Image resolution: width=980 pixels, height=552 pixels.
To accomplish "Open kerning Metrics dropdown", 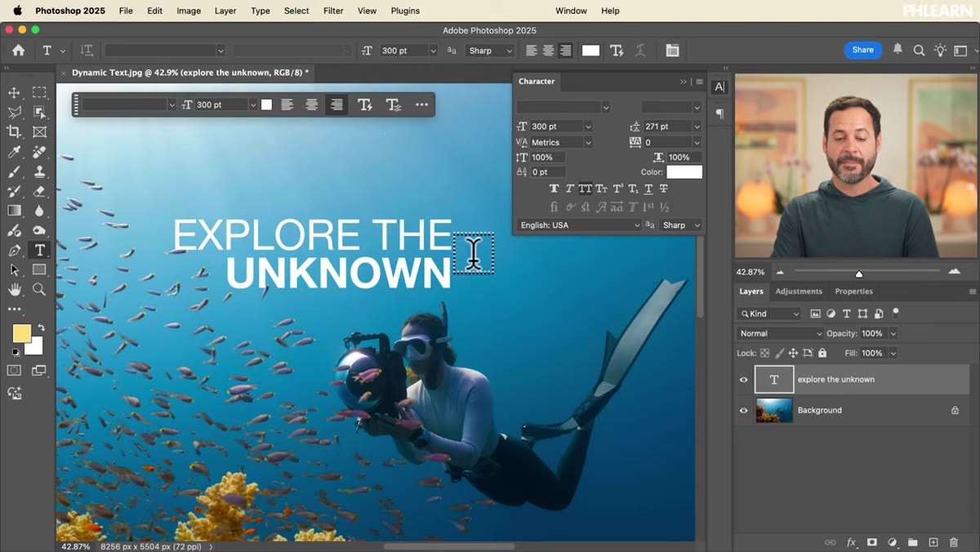I will point(587,142).
